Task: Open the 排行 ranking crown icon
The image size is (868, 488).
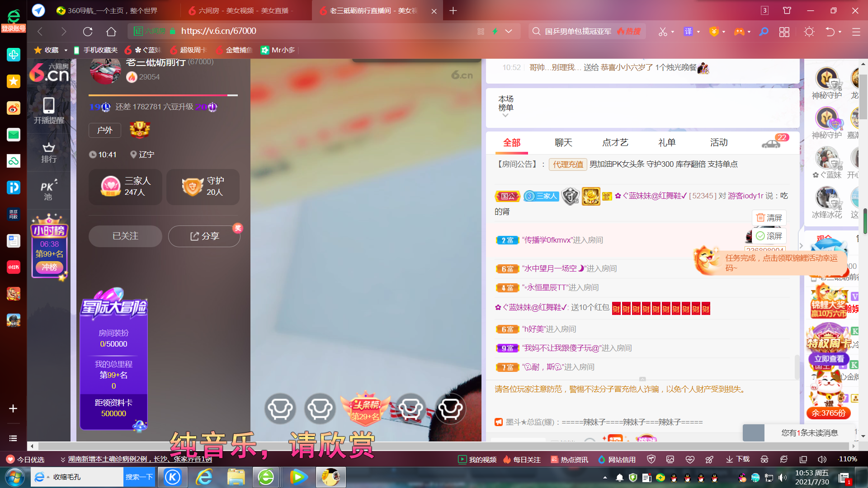Action: tap(49, 153)
